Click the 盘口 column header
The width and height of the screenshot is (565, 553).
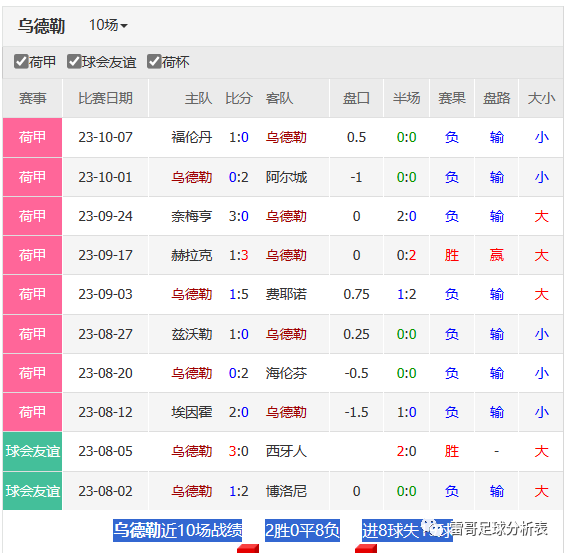click(x=356, y=98)
